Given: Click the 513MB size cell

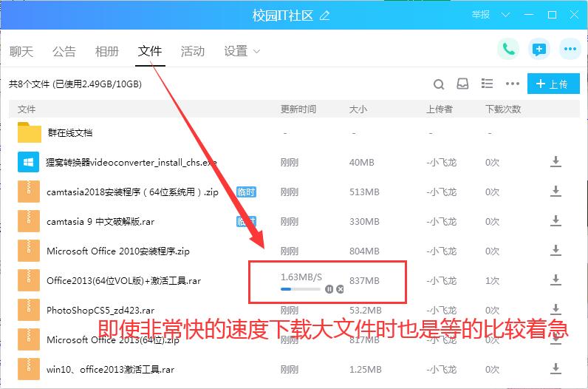Looking at the screenshot, I should pos(364,192).
